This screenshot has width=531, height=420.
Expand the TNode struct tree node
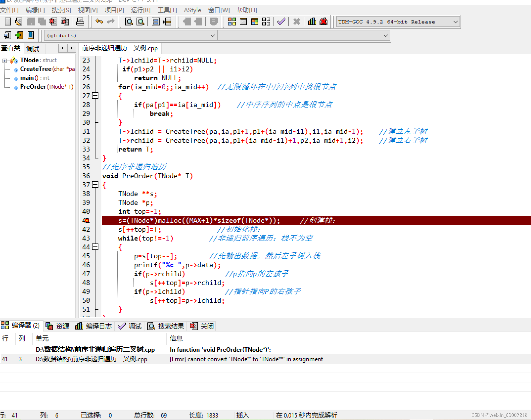tap(4, 60)
